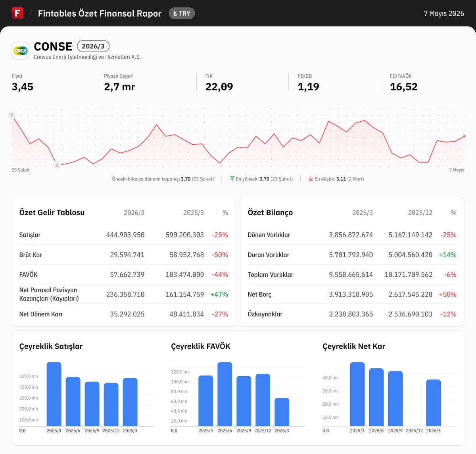This screenshot has height=454, width=476.
Task: Click the 2025/12 bar in Çeyreklik Satışlar
Action: click(111, 404)
